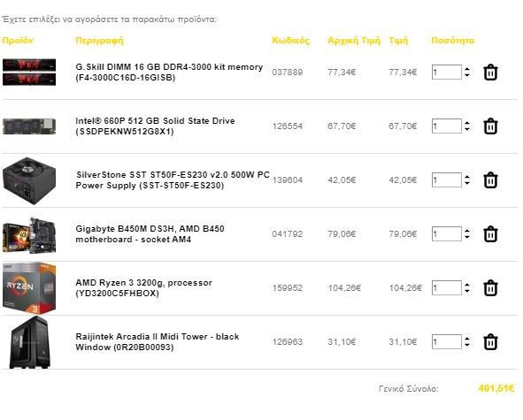
Task: Delete the AMD Ryzen 3 3200g processor
Action: pyautogui.click(x=490, y=288)
